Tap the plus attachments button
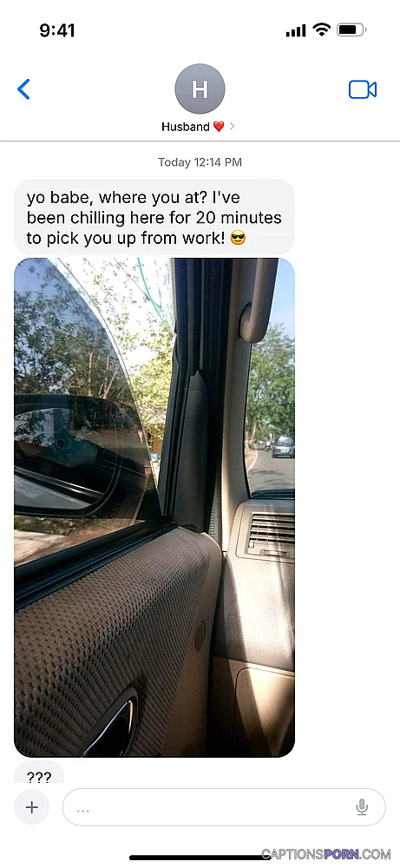The width and height of the screenshot is (400, 868). 31,807
